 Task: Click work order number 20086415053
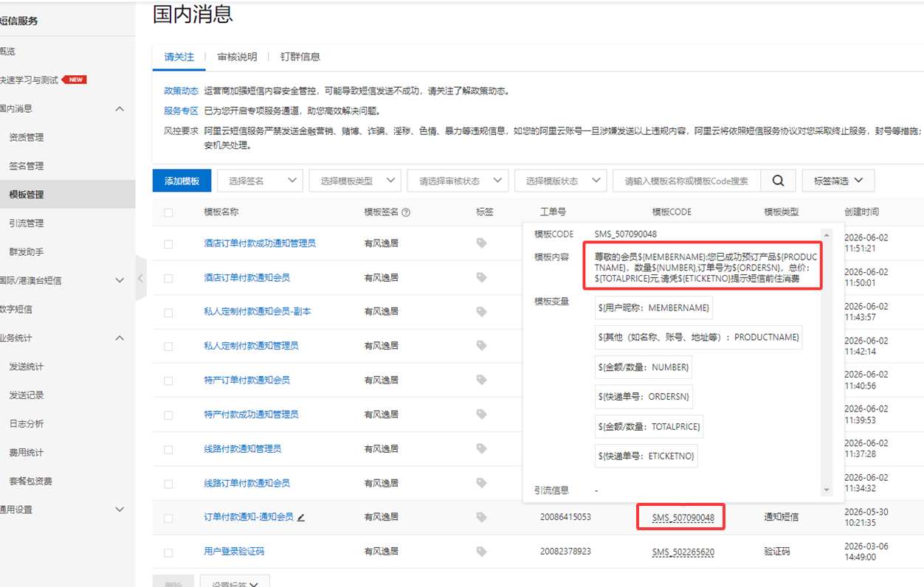565,517
